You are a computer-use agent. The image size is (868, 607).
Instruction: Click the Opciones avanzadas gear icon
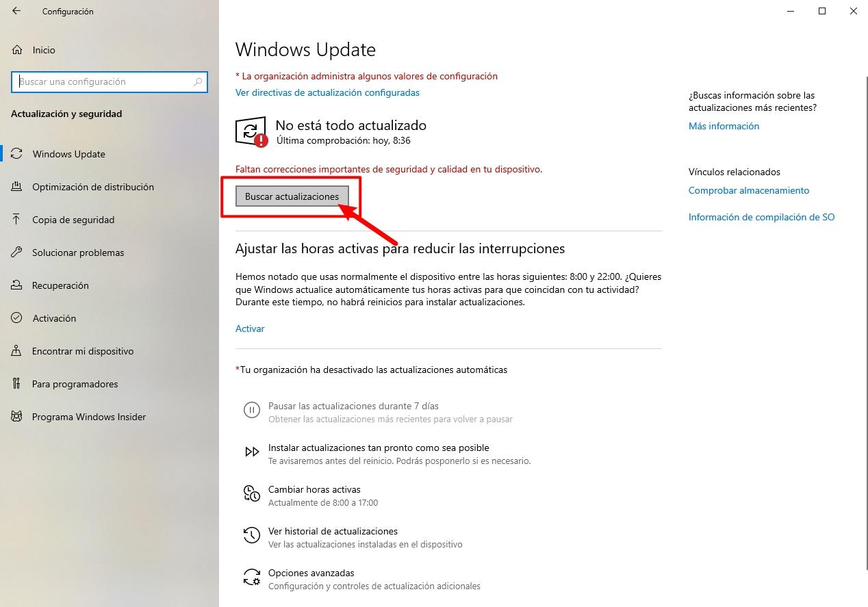coord(252,577)
